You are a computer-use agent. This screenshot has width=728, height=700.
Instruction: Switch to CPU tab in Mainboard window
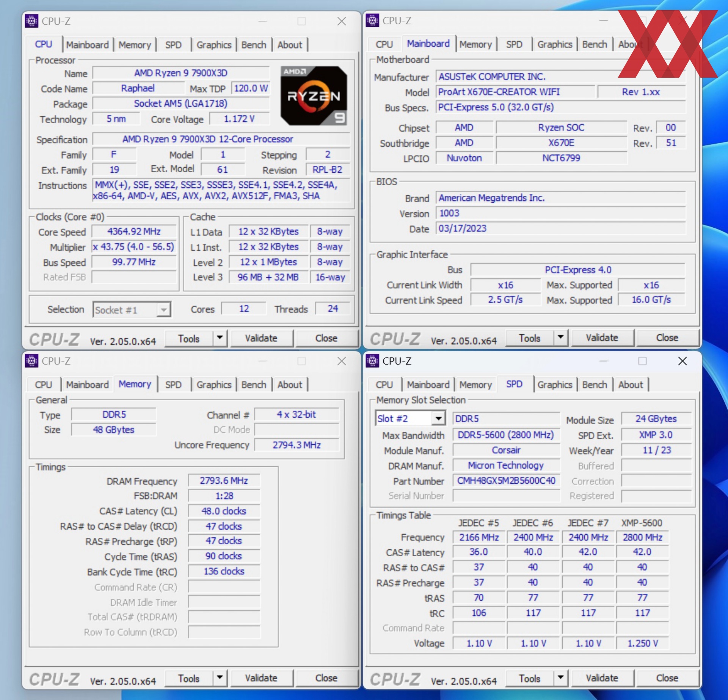tap(384, 44)
